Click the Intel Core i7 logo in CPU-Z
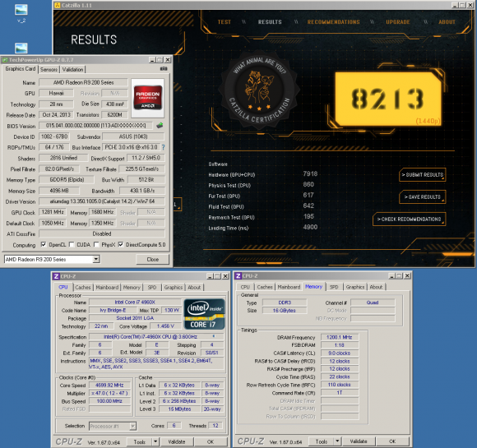Screen dimensions: 477x448 (205, 314)
